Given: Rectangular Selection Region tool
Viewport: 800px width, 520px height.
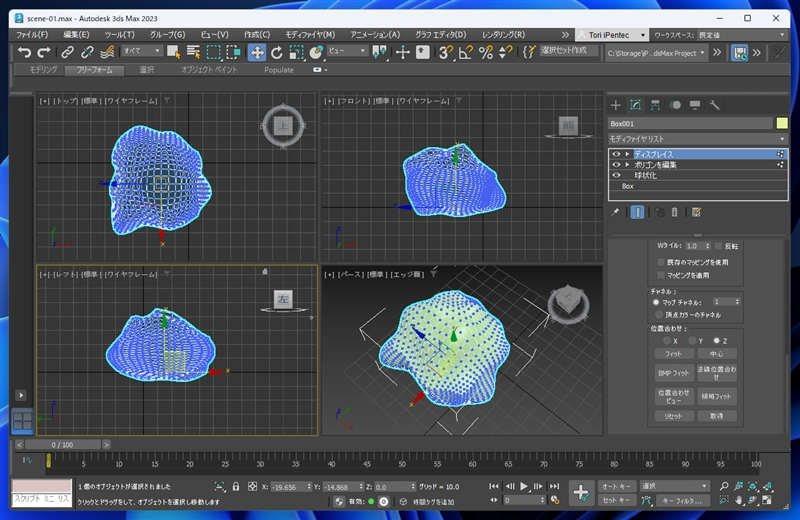Looking at the screenshot, I should (213, 52).
